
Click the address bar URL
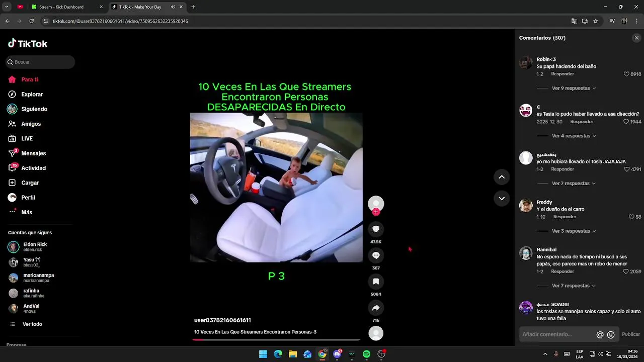[120, 21]
